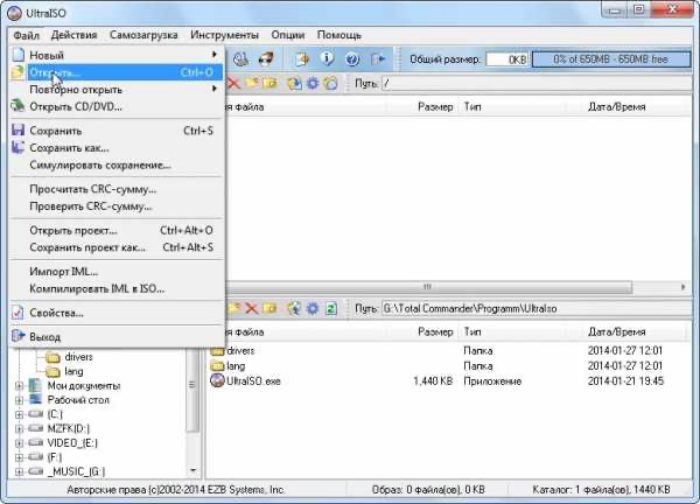Choose Открыть проект... menu entry
This screenshot has width=700, height=504.
tap(116, 230)
